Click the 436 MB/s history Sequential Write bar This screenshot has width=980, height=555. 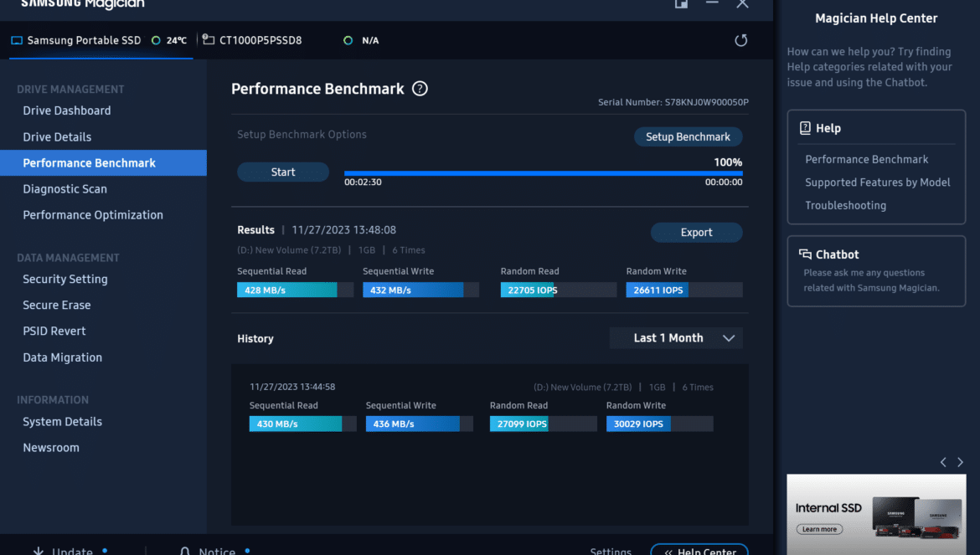click(420, 424)
